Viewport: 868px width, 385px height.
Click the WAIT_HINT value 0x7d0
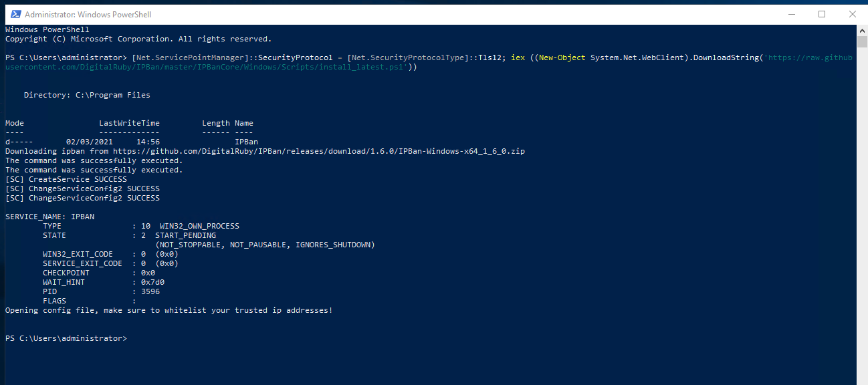(x=152, y=283)
